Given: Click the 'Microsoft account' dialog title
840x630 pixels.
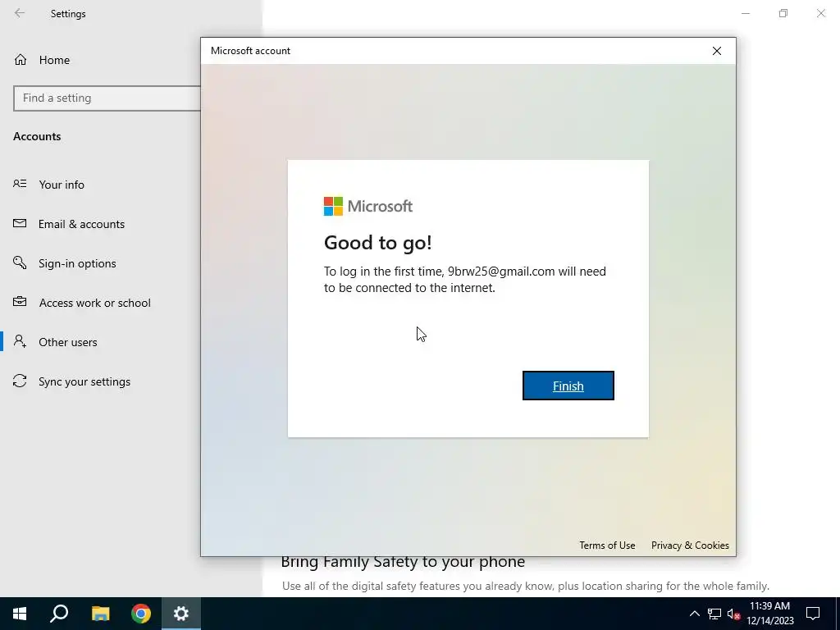Looking at the screenshot, I should pos(250,51).
